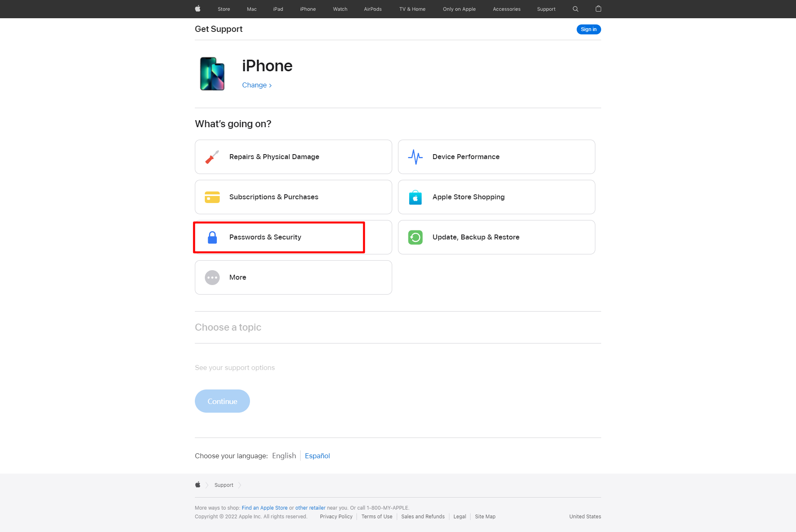Open the Privacy Policy link
Screen dimensions: 796x532
(x=336, y=517)
